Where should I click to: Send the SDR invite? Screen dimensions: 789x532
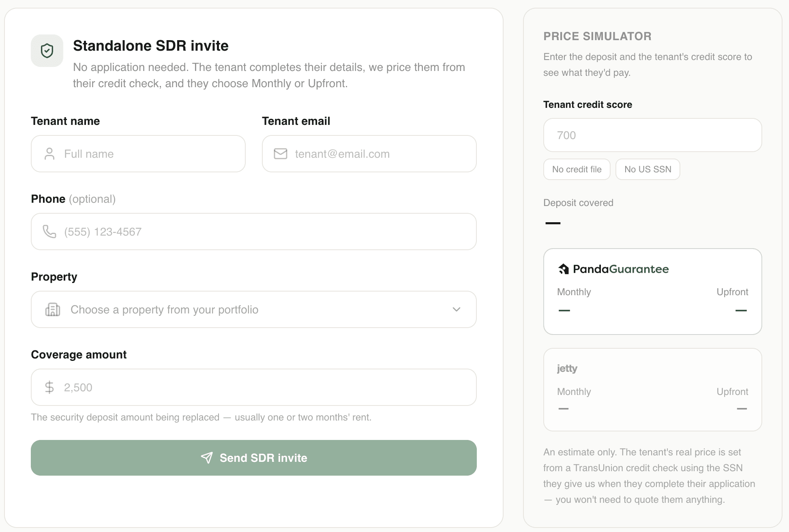point(254,458)
